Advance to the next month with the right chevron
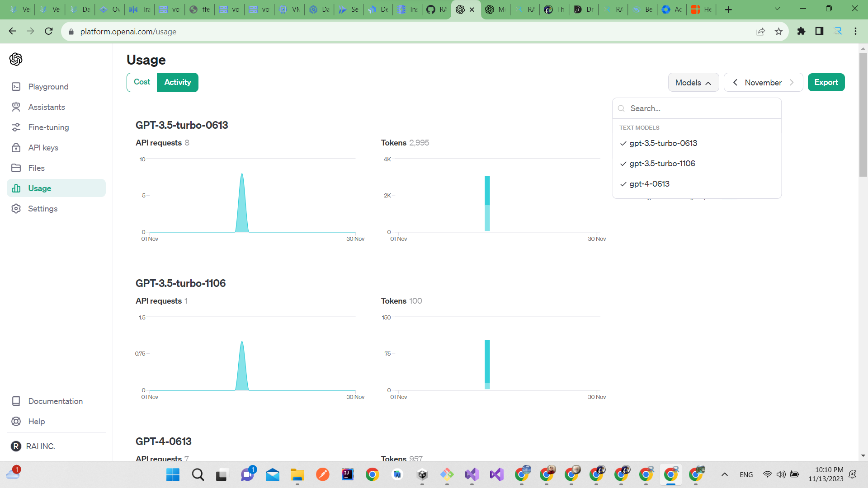This screenshot has height=488, width=868. [x=792, y=82]
